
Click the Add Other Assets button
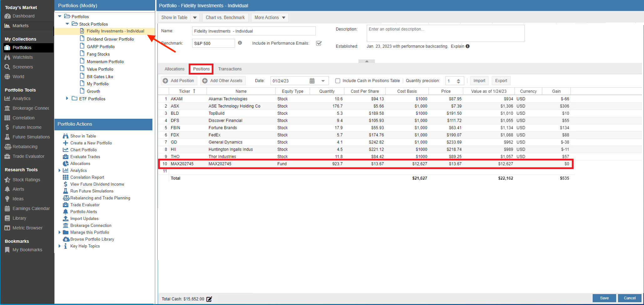coord(223,81)
